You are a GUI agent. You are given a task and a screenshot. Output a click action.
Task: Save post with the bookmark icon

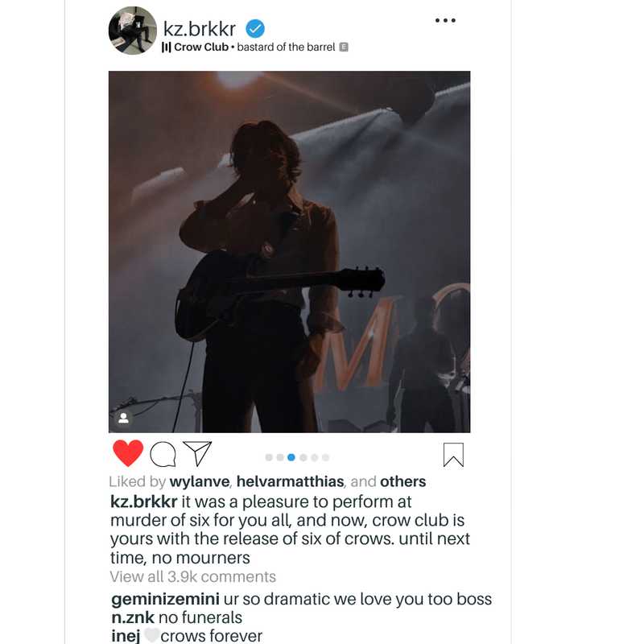click(x=453, y=455)
